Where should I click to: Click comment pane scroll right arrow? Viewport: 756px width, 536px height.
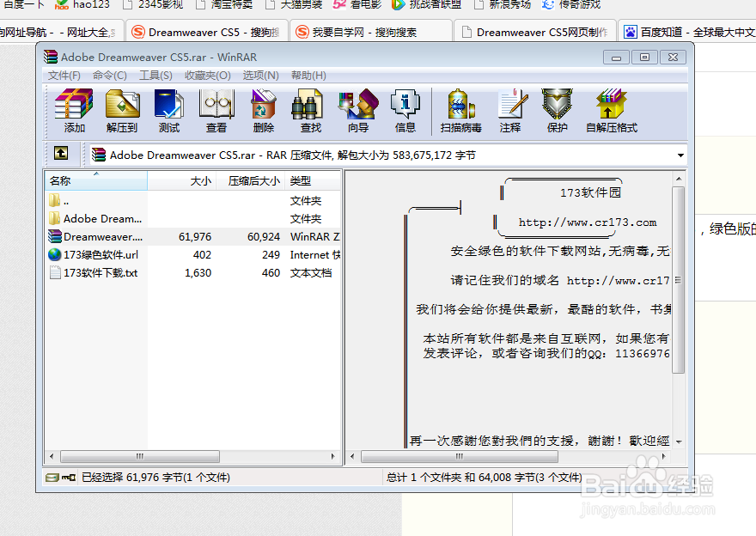pos(664,456)
